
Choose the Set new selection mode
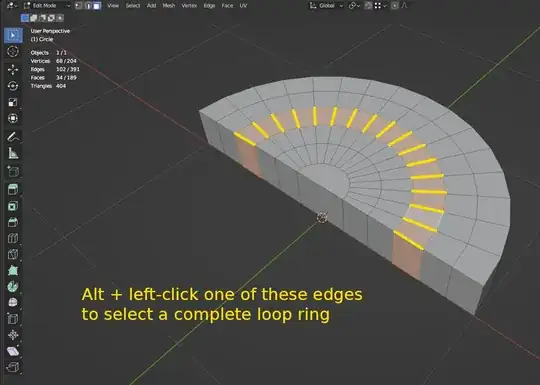point(25,18)
